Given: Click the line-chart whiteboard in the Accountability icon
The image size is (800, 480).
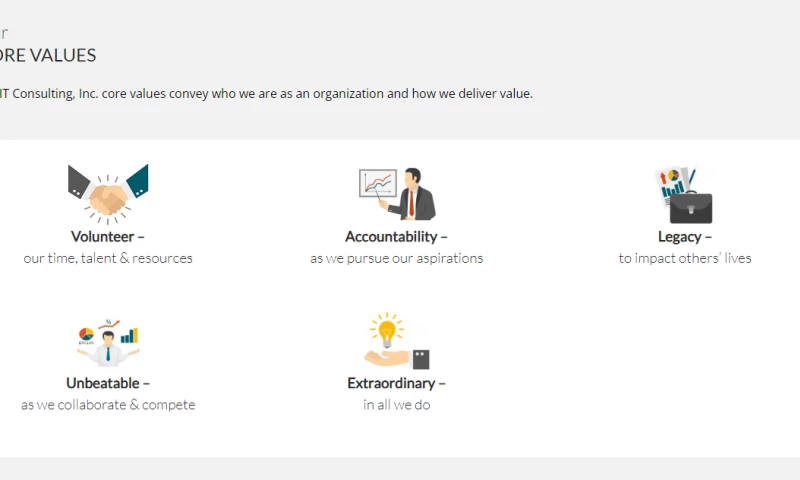Looking at the screenshot, I should pyautogui.click(x=378, y=183).
